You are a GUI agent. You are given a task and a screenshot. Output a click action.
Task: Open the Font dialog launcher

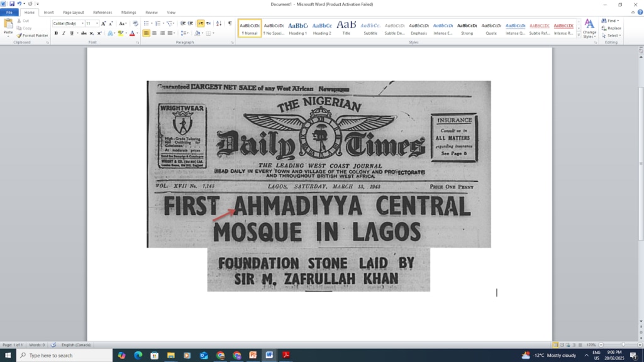[138, 42]
